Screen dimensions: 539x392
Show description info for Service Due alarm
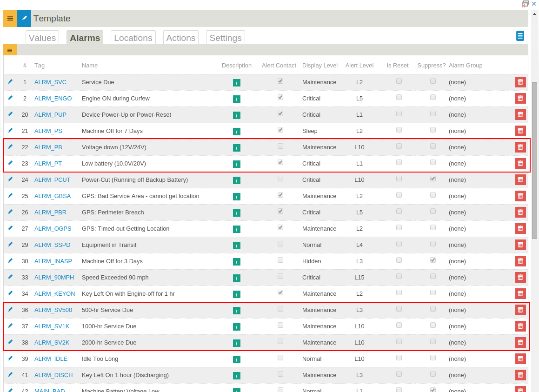pyautogui.click(x=237, y=82)
